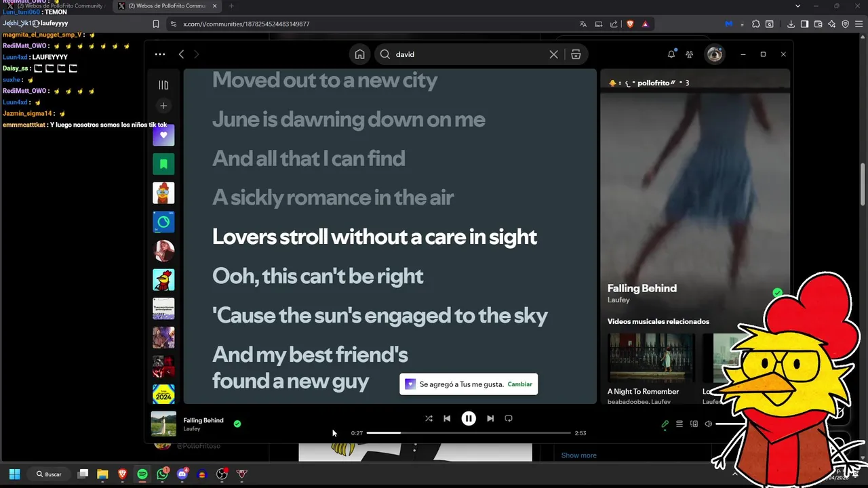Viewport: 868px width, 488px height.
Task: Jump to lyric 'A sickly romance in the air'
Action: [333, 197]
